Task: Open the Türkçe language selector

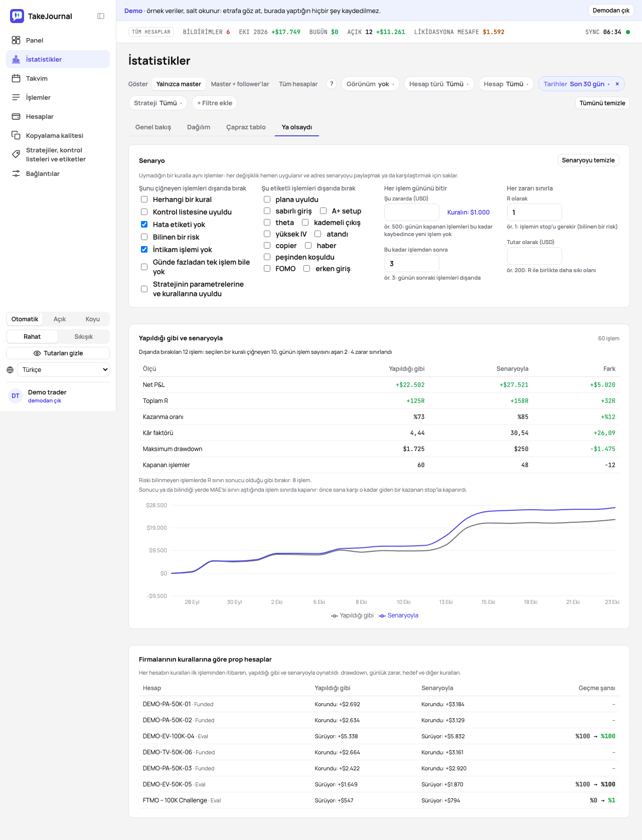Action: click(x=63, y=370)
